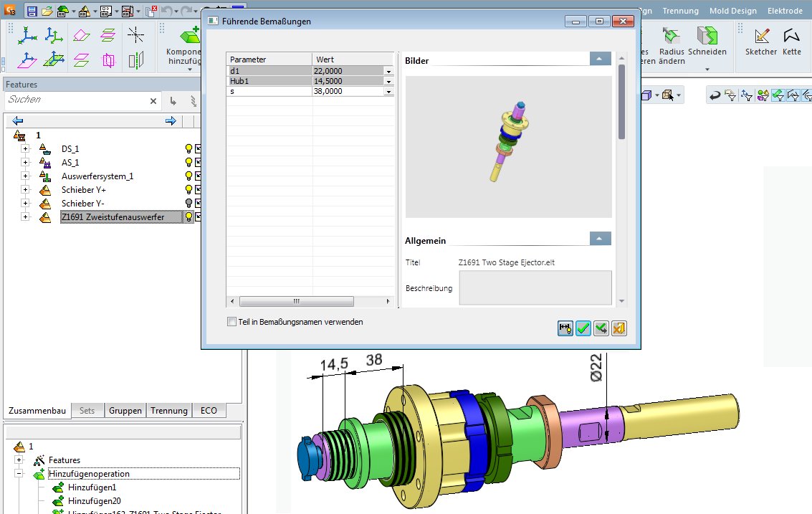812x514 pixels.
Task: Click Komponente hinzufügen green block icon
Action: click(191, 35)
